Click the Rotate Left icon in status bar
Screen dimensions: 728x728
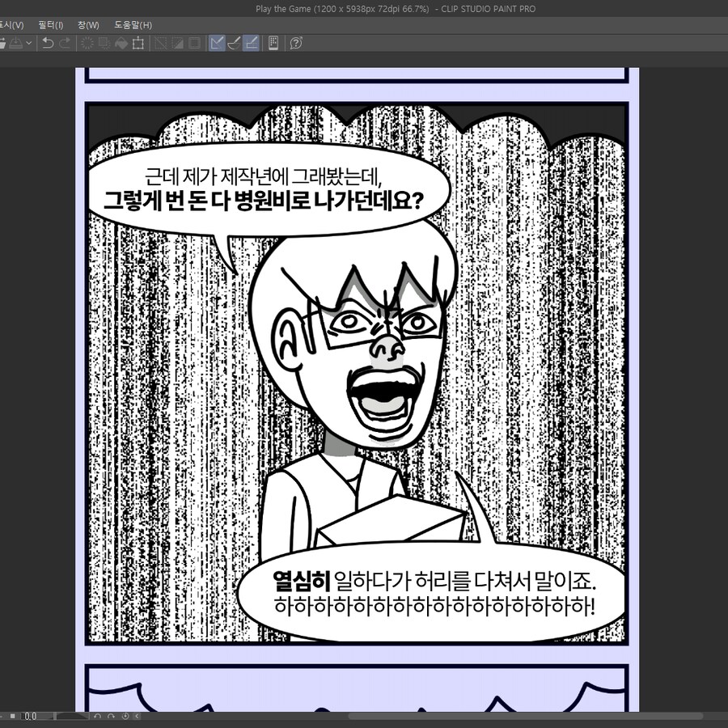tap(98, 716)
